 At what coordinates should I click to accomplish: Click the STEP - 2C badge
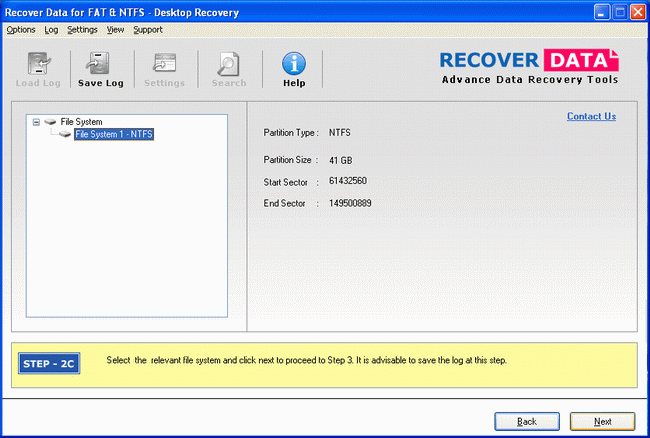point(49,363)
